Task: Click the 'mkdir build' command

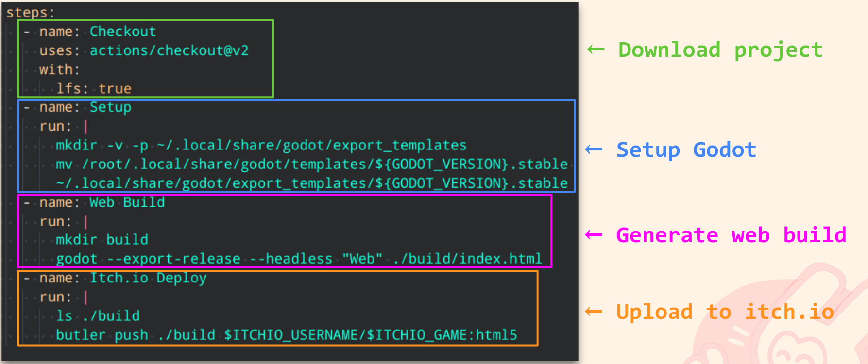Action: click(102, 240)
